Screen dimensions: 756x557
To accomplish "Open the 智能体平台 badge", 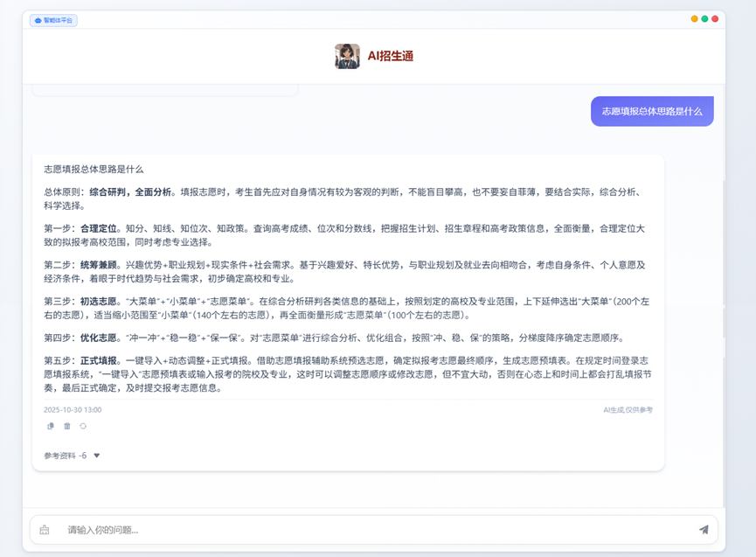I will [53, 20].
